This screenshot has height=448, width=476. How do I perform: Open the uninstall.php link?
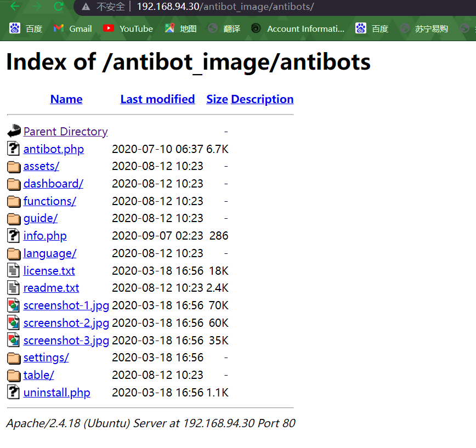tap(57, 393)
